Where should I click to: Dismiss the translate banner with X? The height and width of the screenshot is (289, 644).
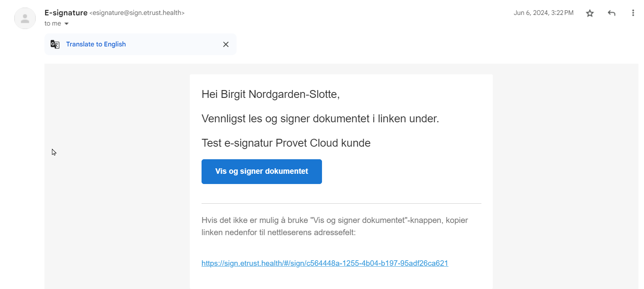click(226, 44)
